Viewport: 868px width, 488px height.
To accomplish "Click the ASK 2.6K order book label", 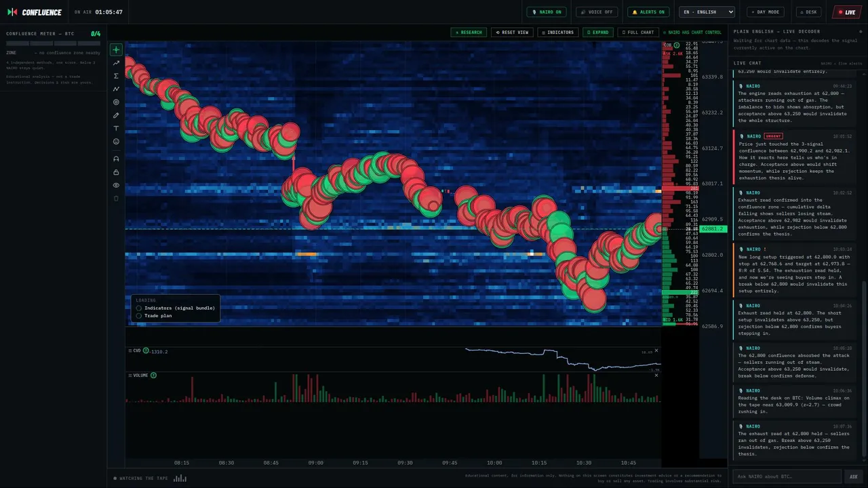I will (673, 54).
